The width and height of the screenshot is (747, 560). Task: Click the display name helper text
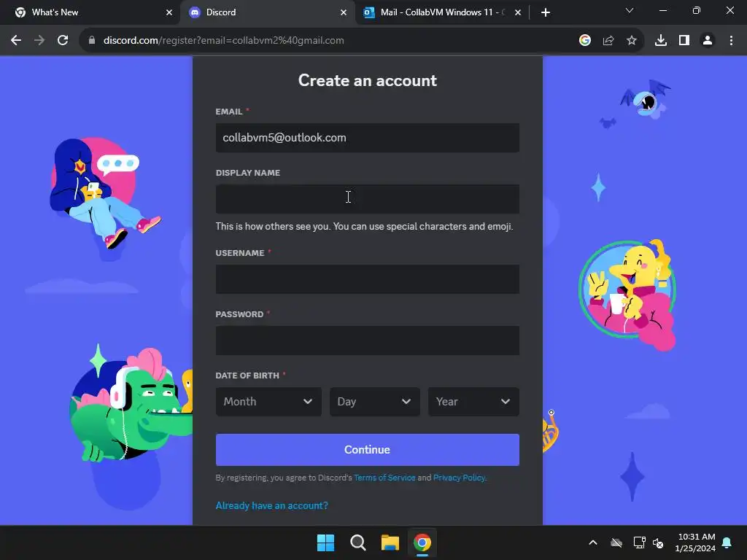pyautogui.click(x=365, y=227)
